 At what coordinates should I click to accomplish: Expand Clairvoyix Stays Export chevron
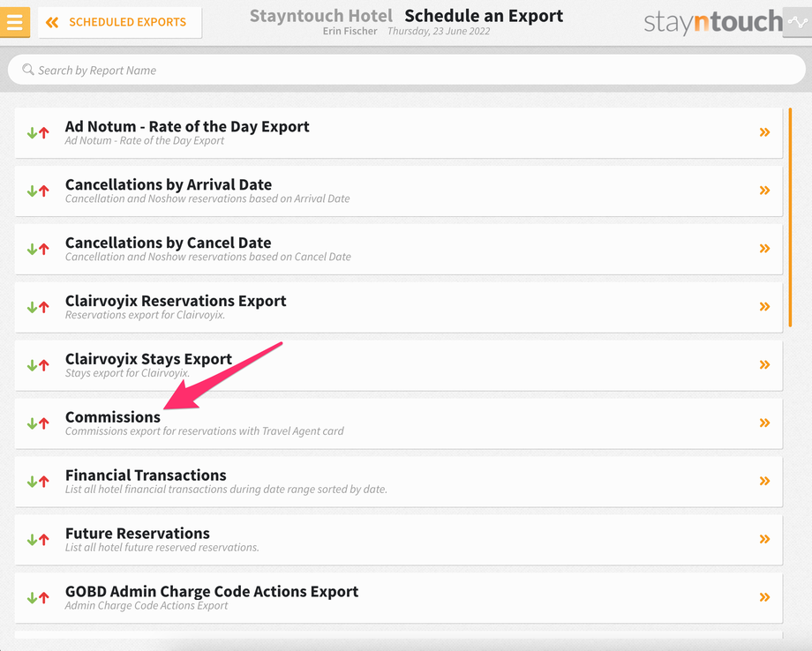tap(764, 365)
